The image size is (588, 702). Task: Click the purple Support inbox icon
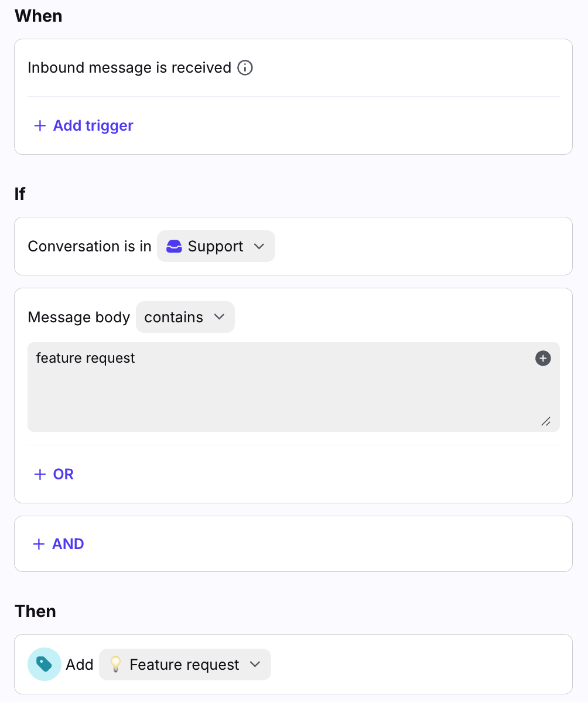pos(174,247)
